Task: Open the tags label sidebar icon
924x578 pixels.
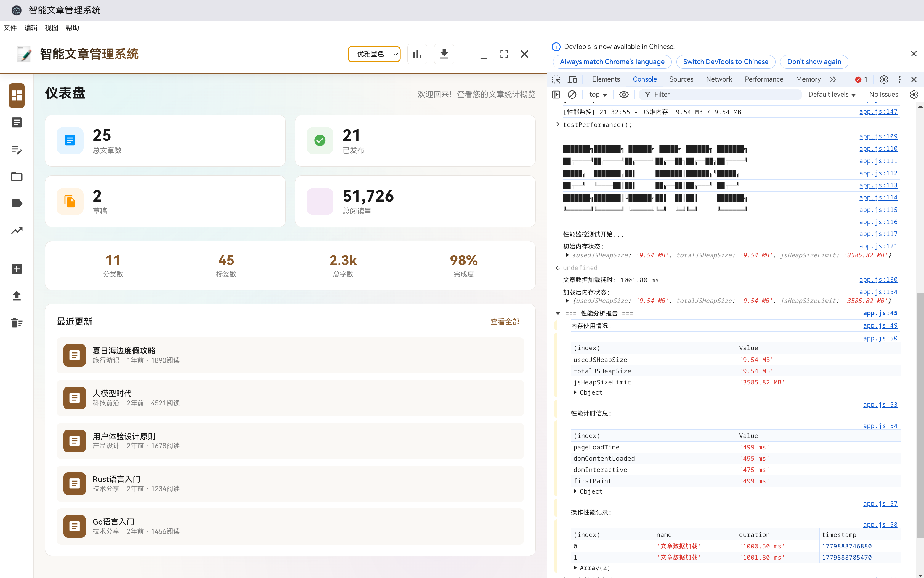Action: tap(17, 203)
